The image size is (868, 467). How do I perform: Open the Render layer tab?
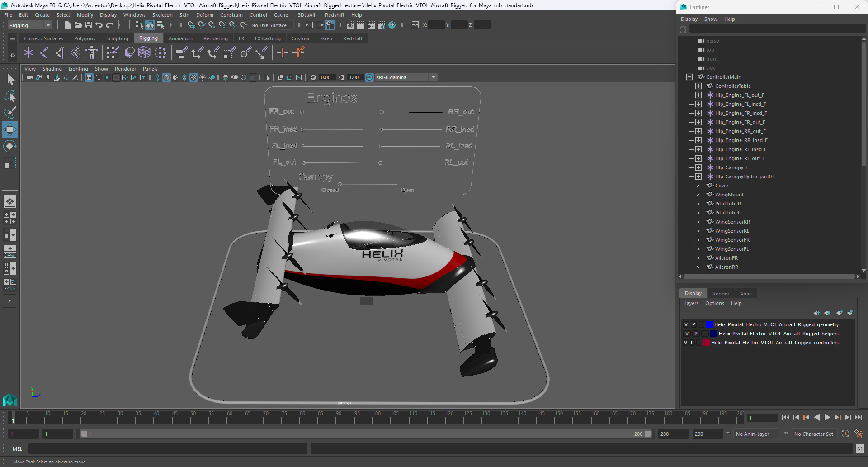pos(721,294)
